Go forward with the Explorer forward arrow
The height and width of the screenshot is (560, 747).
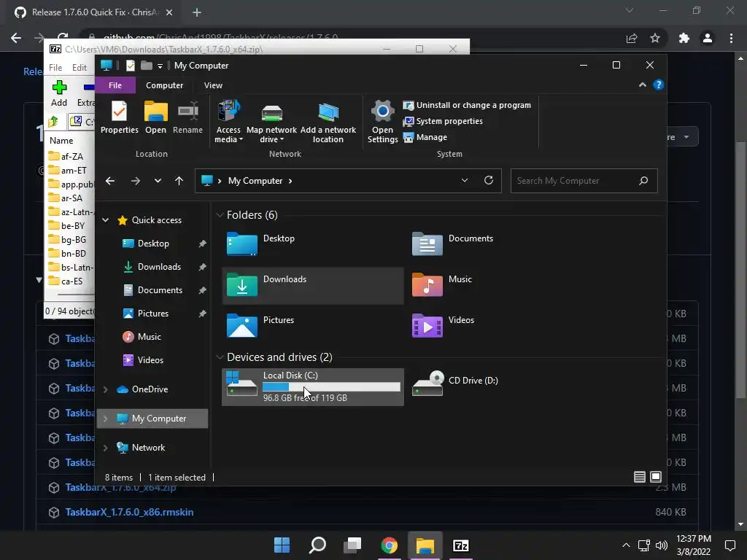[136, 181]
